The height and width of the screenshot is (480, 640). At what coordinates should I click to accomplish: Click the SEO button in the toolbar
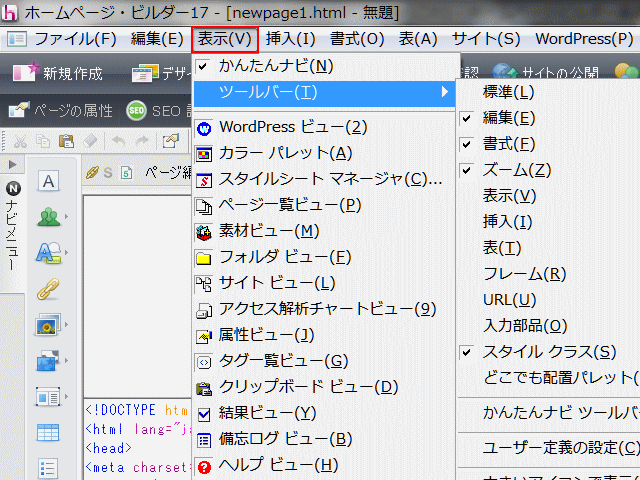[x=158, y=111]
